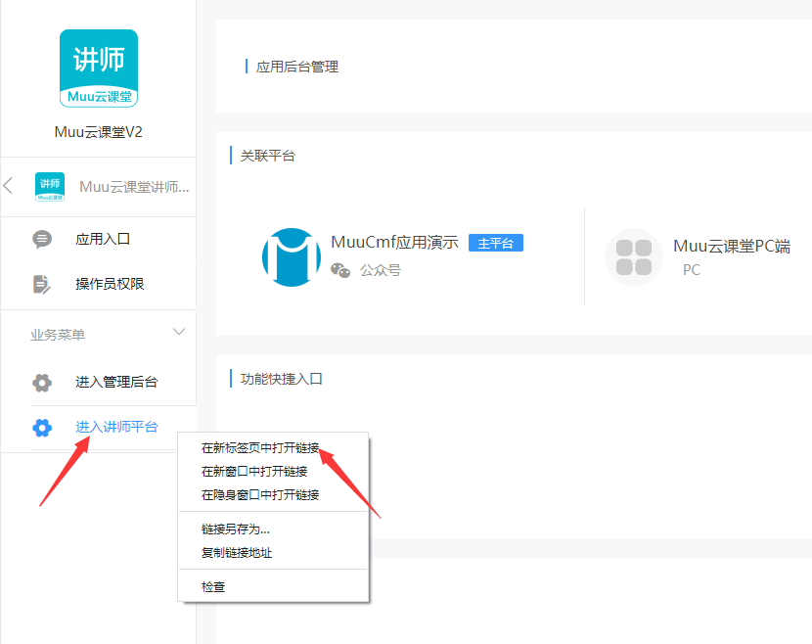This screenshot has height=644, width=812.
Task: Click the 公众号 label text
Action: [381, 270]
